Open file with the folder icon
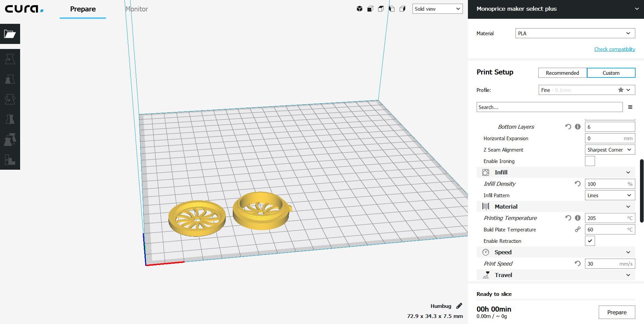Screen dimensions: 644x324 click(10, 34)
